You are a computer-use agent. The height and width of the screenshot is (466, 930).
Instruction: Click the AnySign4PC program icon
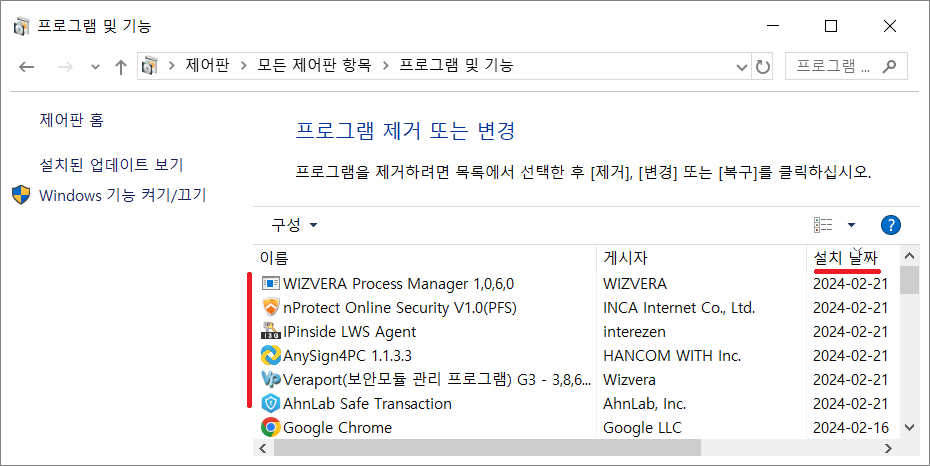point(270,355)
